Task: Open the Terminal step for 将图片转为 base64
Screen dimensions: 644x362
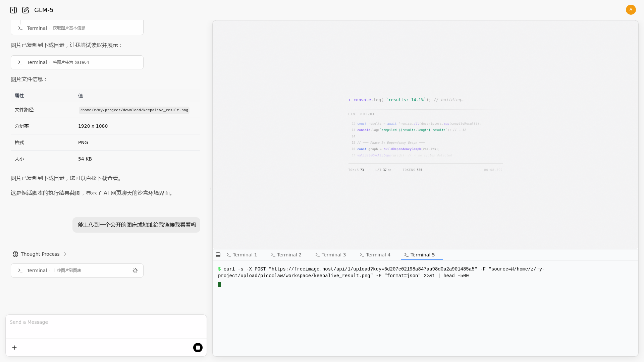Action: click(x=77, y=62)
